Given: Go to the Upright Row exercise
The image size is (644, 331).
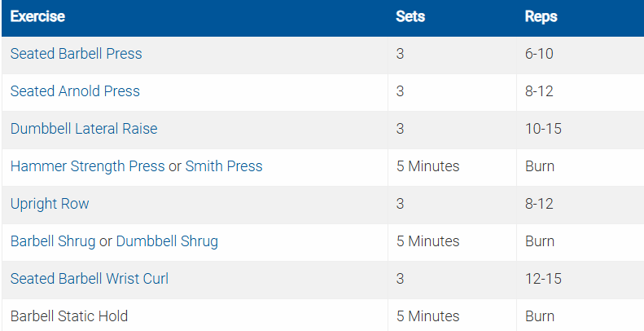Looking at the screenshot, I should pyautogui.click(x=50, y=204).
